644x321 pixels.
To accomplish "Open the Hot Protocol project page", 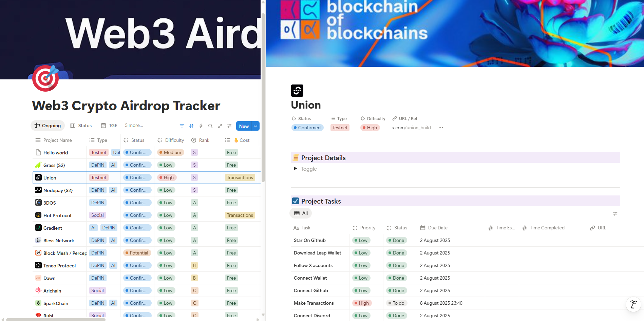I will [57, 215].
